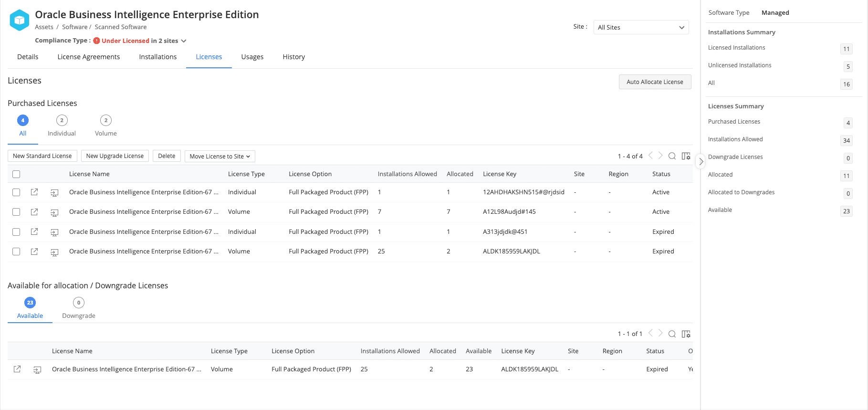The image size is (868, 410).
Task: Show the Available licenses sub-tab
Action: (x=30, y=308)
